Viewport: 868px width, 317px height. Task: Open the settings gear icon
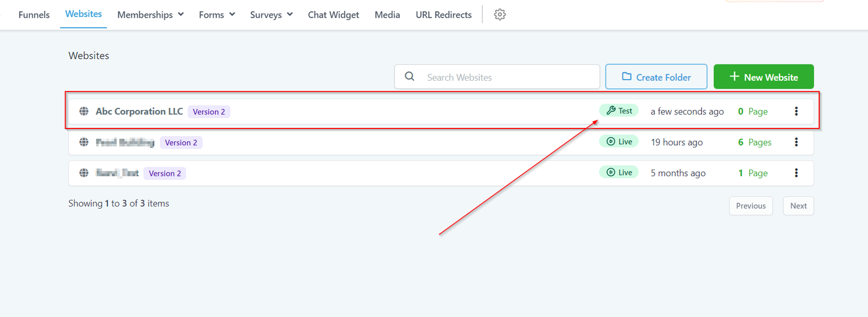[500, 15]
